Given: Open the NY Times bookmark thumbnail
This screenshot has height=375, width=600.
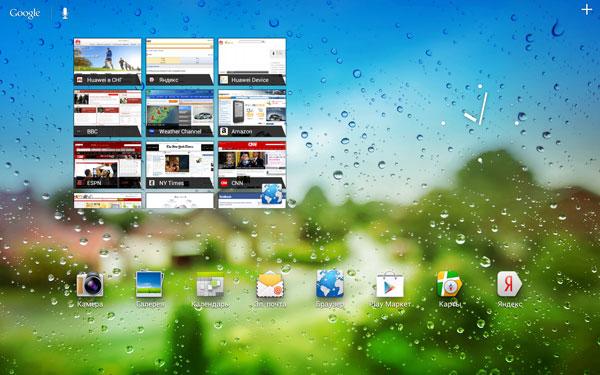Looking at the screenshot, I should (x=179, y=165).
